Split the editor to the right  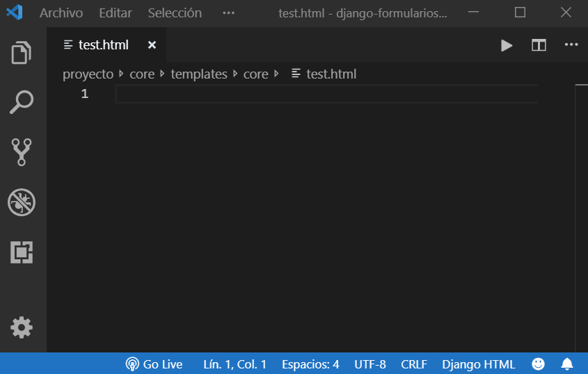click(539, 45)
